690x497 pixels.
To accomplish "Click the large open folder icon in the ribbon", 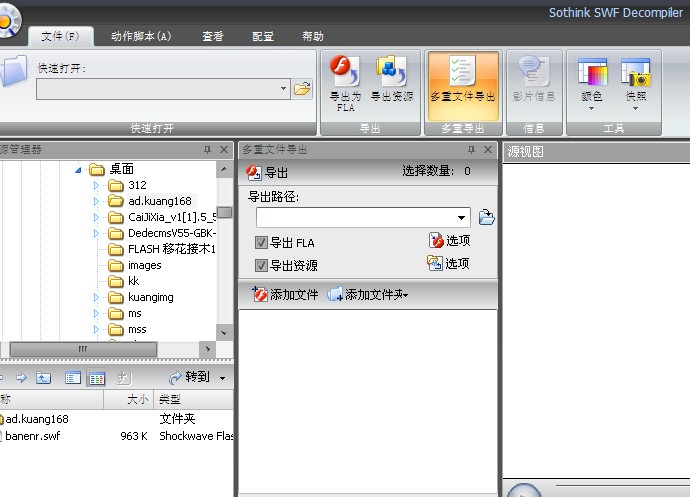I will (x=13, y=70).
